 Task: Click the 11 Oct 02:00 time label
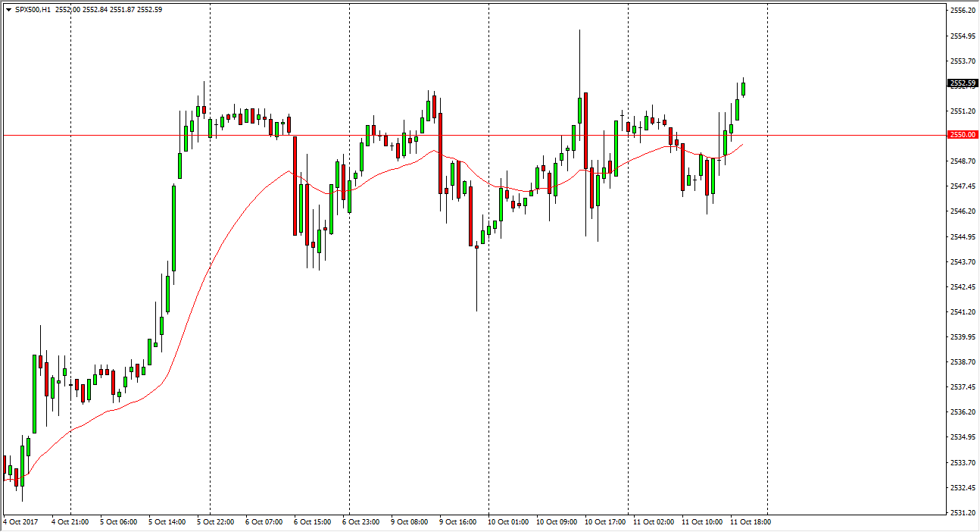point(654,522)
